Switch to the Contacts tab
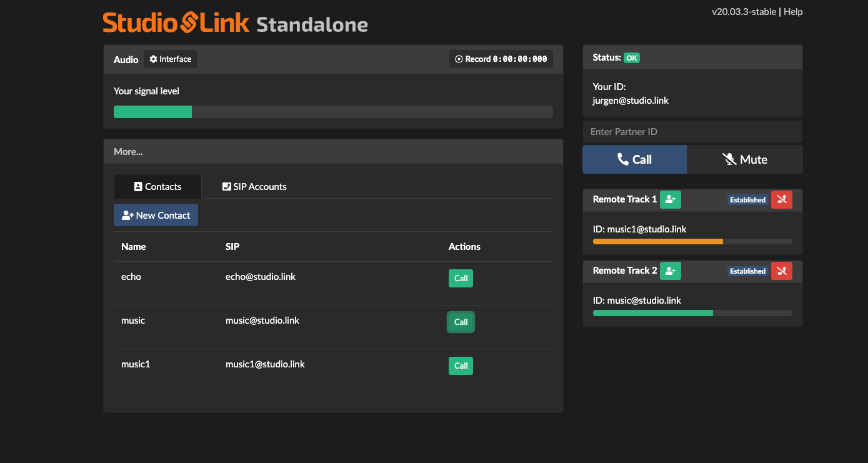This screenshot has height=463, width=868. 157,187
